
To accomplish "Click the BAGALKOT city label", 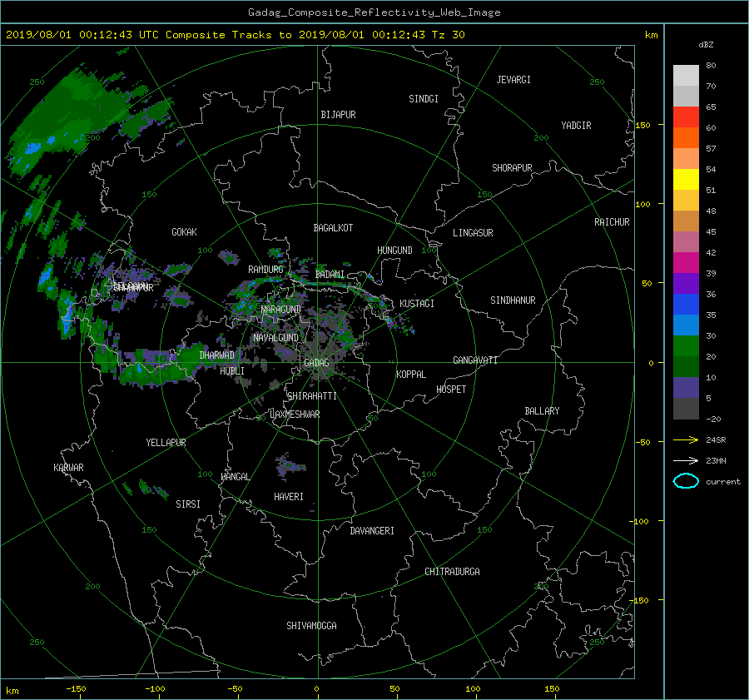I will pyautogui.click(x=333, y=228).
